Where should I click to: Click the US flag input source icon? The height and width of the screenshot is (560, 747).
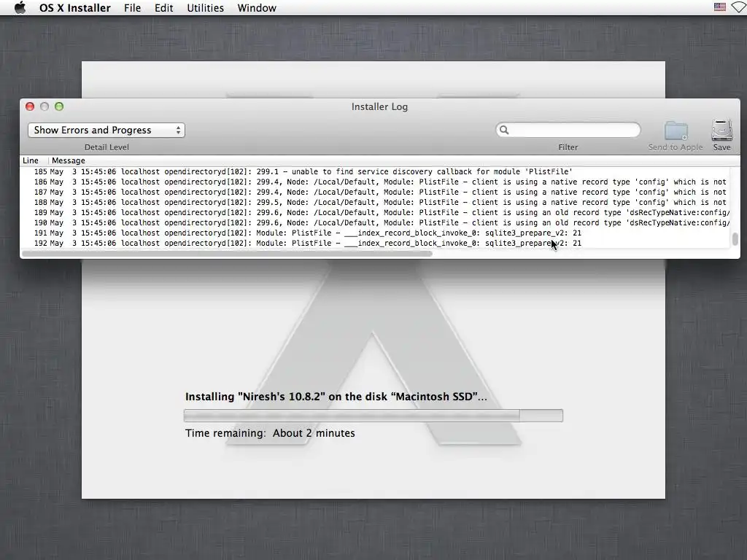coord(720,7)
